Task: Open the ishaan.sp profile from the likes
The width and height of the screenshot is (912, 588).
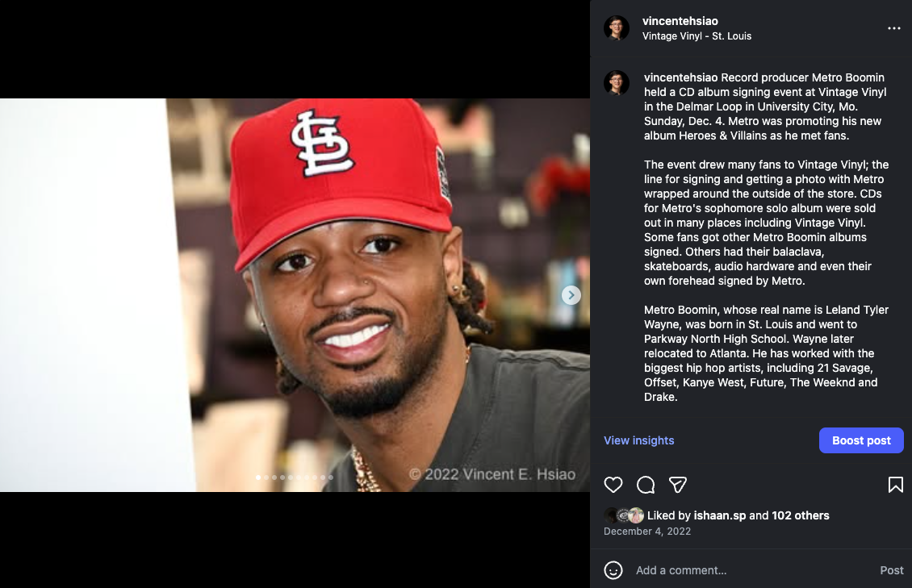Action: click(x=719, y=515)
